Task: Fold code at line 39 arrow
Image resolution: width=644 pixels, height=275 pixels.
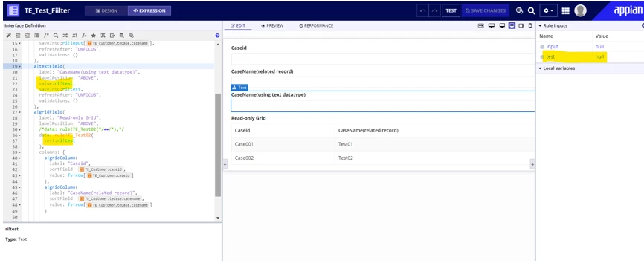Action: click(20, 152)
